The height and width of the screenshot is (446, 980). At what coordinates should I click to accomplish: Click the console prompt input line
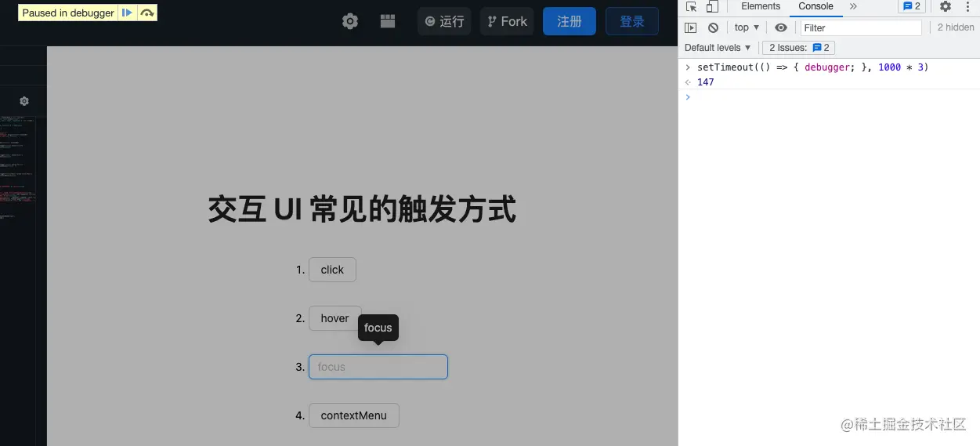tap(829, 97)
